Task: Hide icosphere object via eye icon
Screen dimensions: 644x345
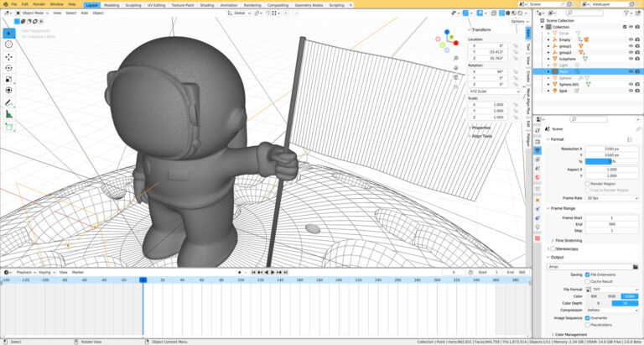Action: pos(629,59)
